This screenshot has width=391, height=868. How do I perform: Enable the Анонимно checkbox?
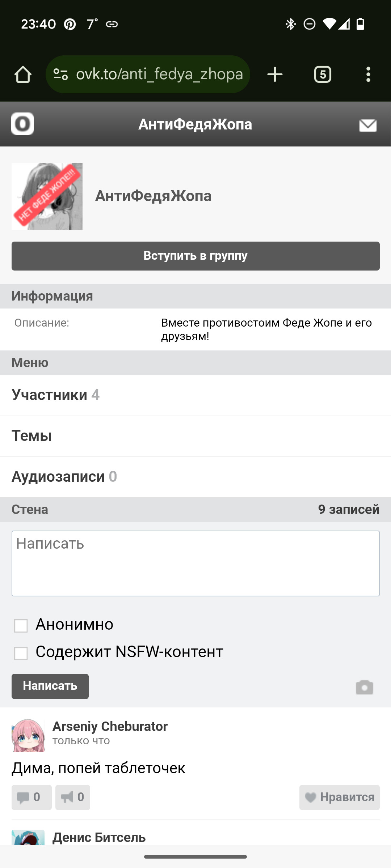click(x=21, y=626)
